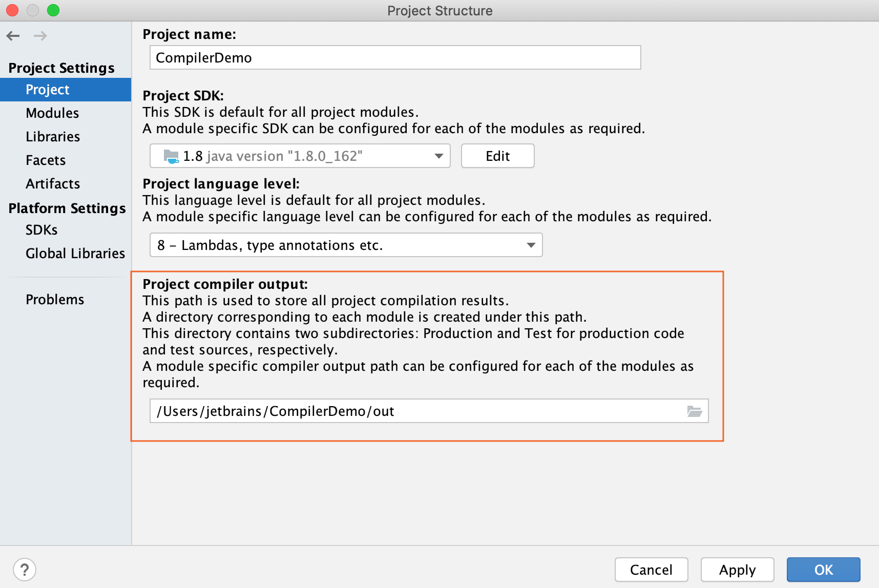Select Modules in Project Settings

[52, 113]
